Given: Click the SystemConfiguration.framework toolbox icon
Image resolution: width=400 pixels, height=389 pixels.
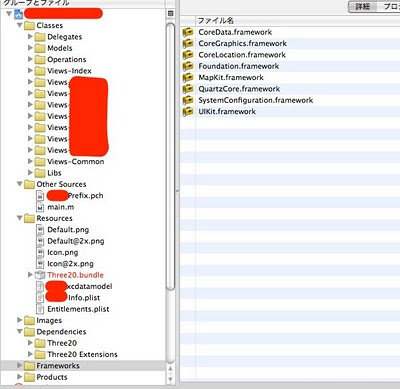Looking at the screenshot, I should tap(188, 100).
